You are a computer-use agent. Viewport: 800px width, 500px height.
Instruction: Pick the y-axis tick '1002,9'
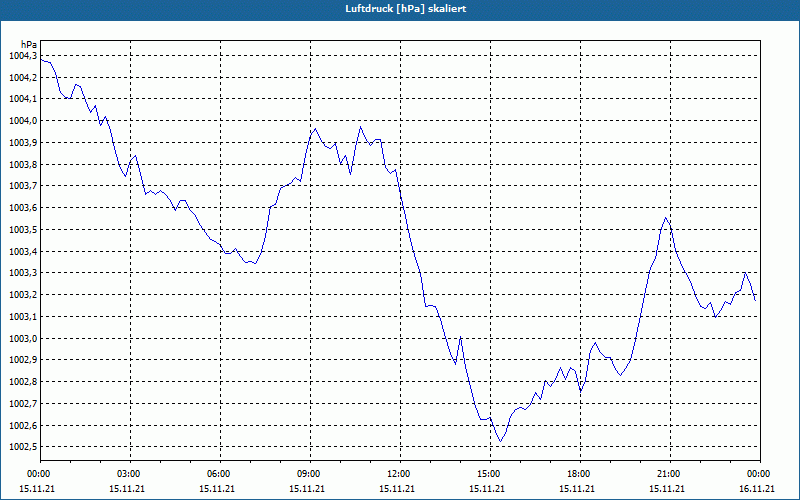coord(23,360)
